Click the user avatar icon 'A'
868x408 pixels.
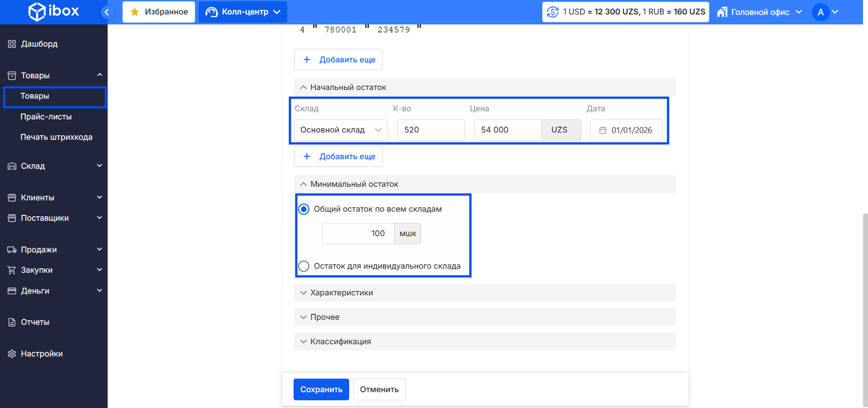(821, 12)
